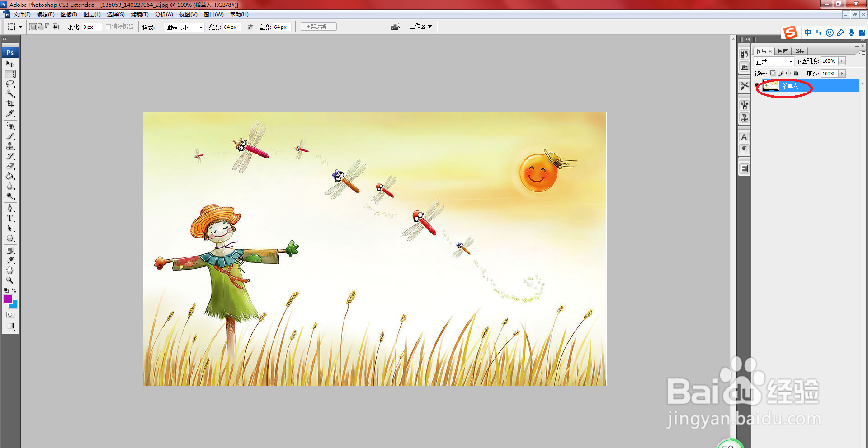Open the 选择(S) menu
The width and height of the screenshot is (868, 448).
116,14
